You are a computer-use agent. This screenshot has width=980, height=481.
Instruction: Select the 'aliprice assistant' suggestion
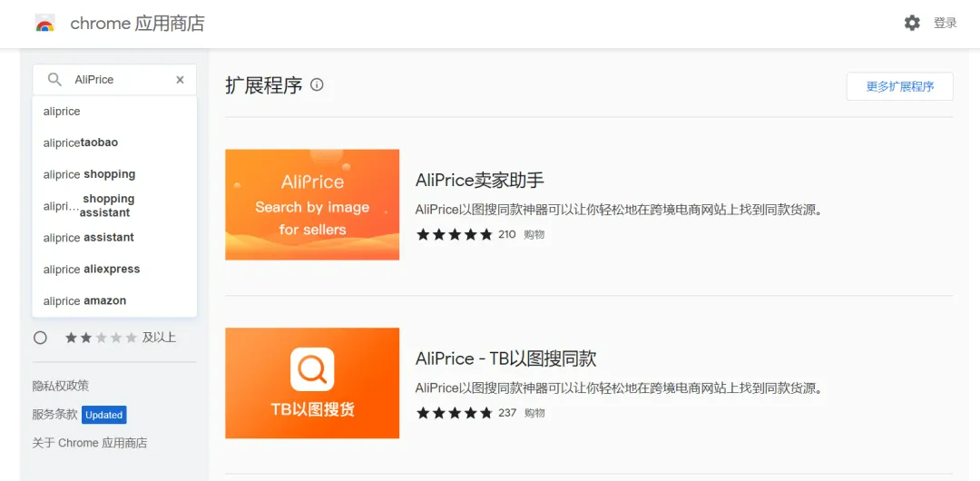click(88, 238)
